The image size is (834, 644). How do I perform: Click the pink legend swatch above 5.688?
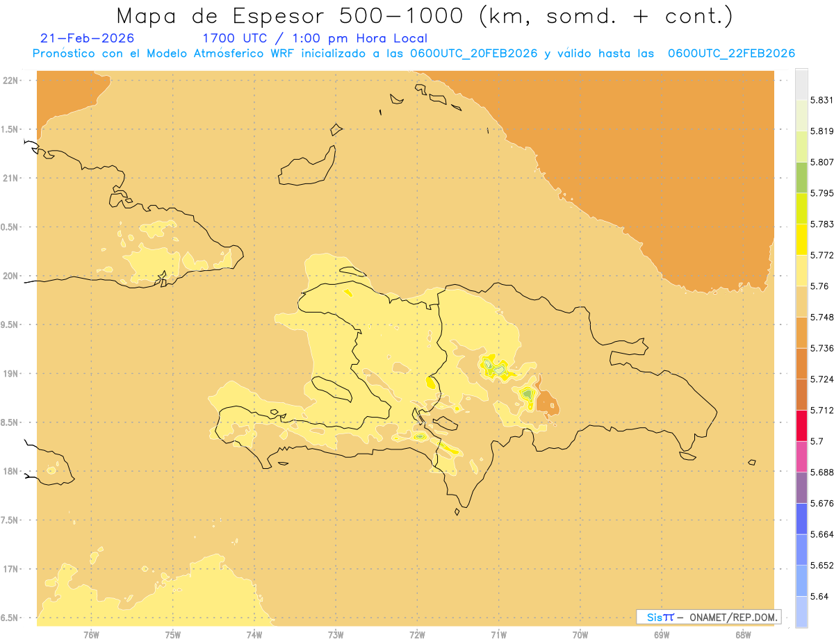(x=801, y=456)
